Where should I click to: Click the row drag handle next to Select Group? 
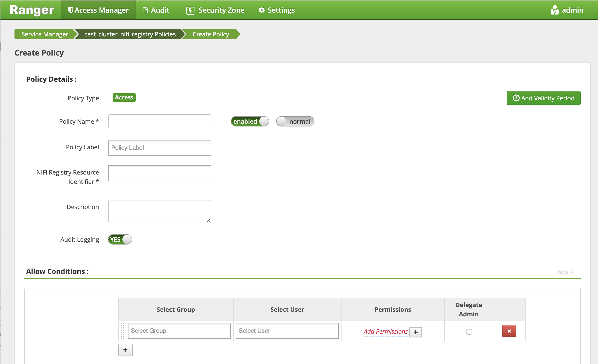point(122,331)
